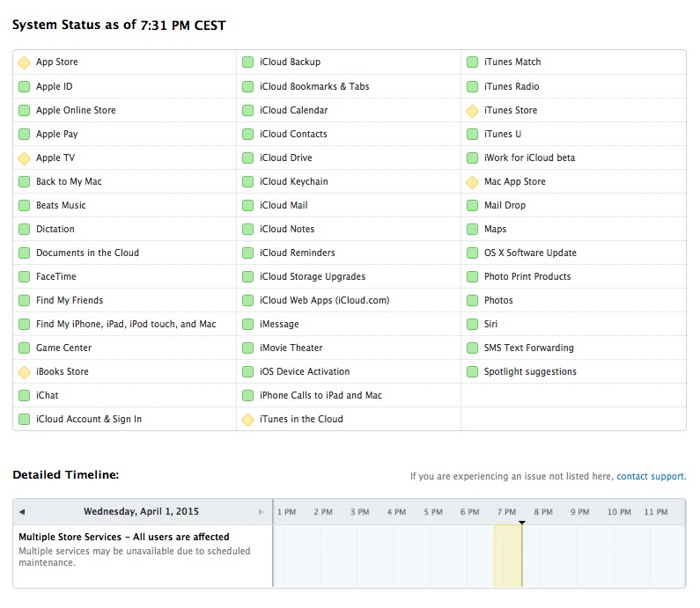700x608 pixels.
Task: Click the green icon beside iMessage
Action: pyautogui.click(x=247, y=325)
